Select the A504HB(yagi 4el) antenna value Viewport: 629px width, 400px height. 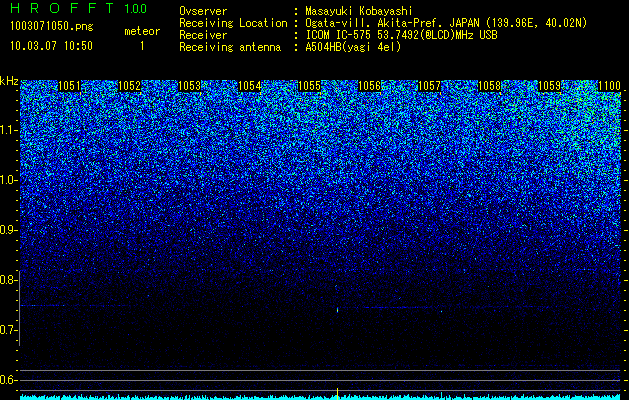coord(353,47)
